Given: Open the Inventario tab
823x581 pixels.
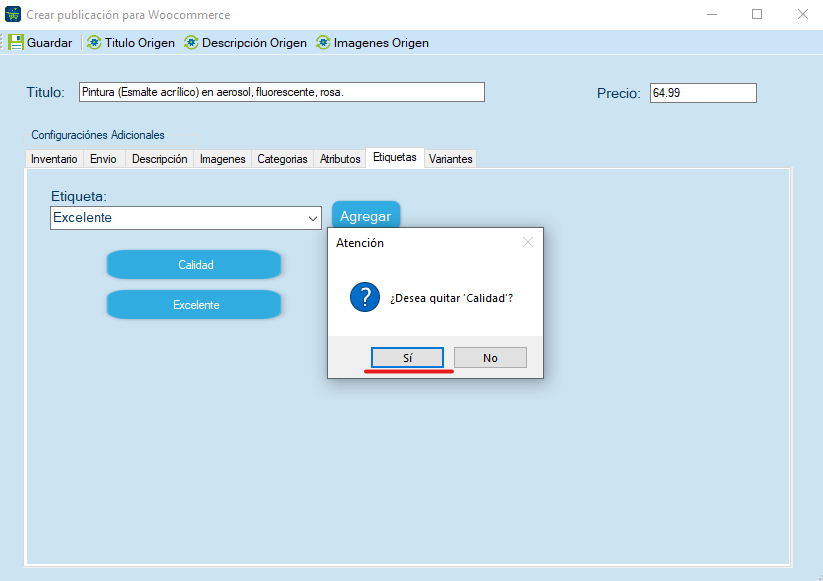Looking at the screenshot, I should pos(54,159).
